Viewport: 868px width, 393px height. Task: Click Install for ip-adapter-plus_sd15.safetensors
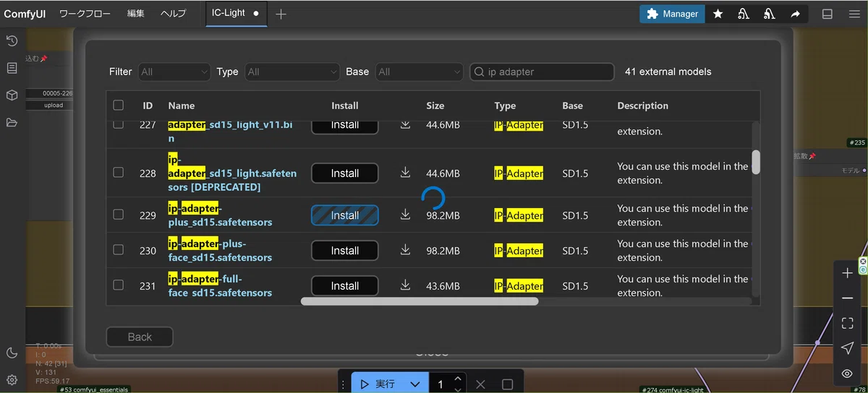coord(345,215)
